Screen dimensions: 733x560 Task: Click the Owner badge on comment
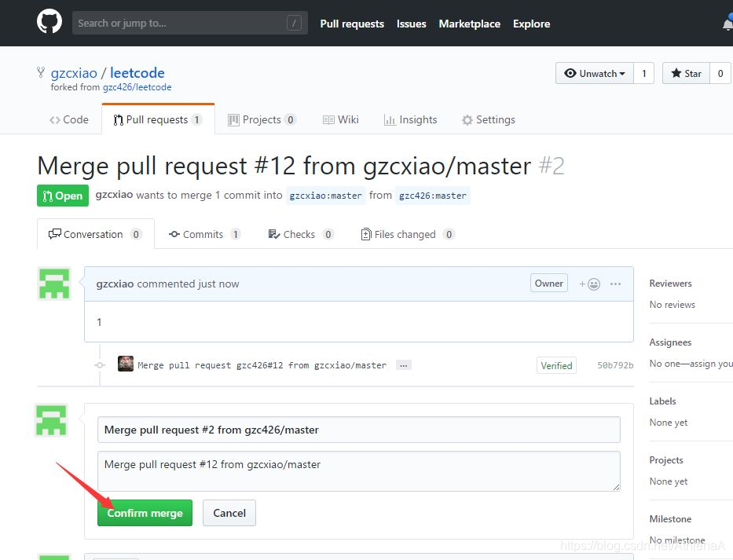549,284
